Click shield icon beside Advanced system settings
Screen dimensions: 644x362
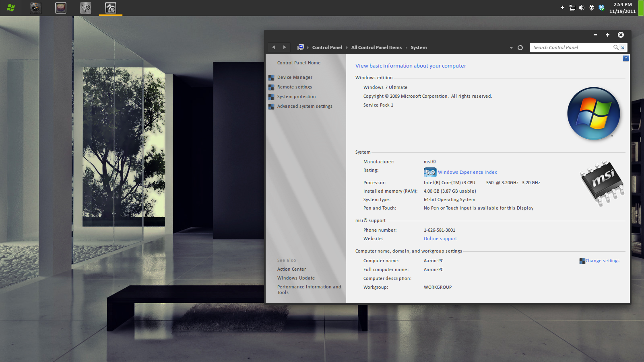tap(271, 107)
